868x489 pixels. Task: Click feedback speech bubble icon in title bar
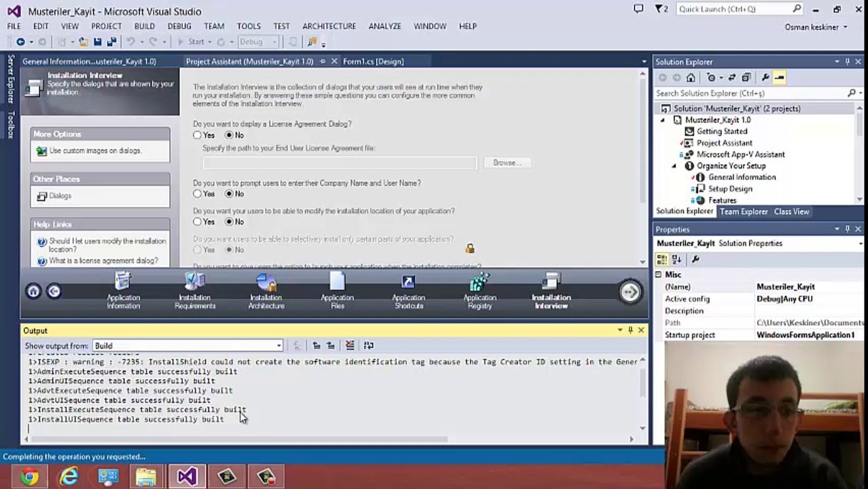click(638, 9)
